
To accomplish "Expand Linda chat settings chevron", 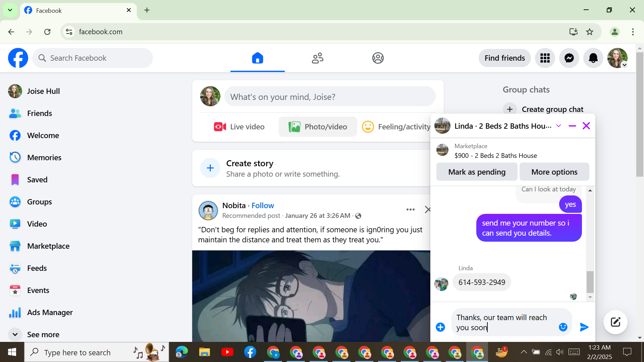I will [558, 126].
